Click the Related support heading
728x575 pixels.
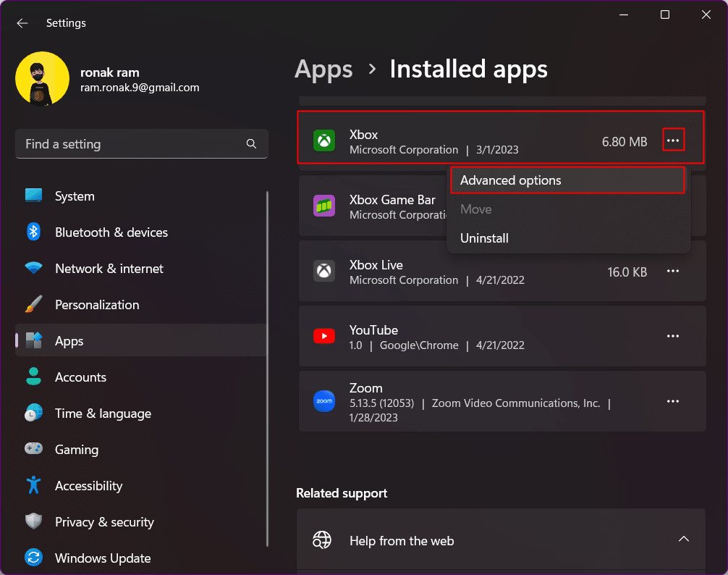[342, 493]
